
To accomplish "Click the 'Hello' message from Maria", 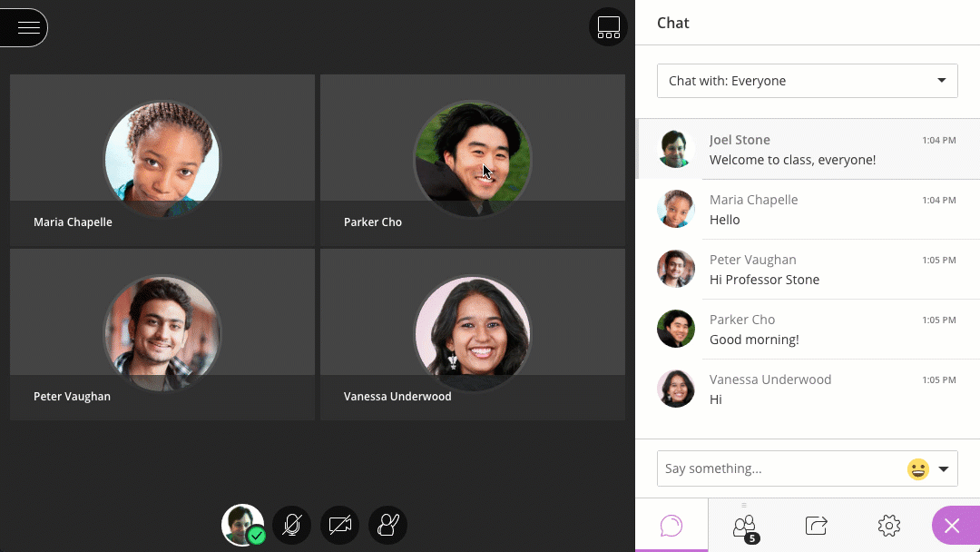I will [724, 220].
